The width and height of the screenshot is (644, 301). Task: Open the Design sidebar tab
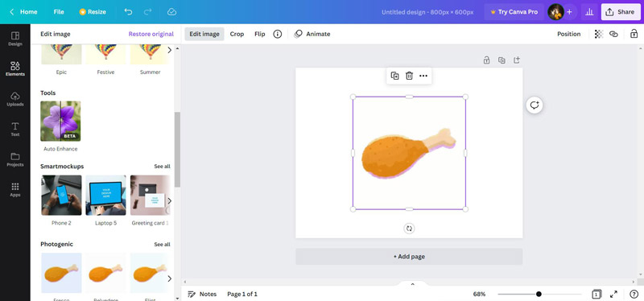point(14,39)
